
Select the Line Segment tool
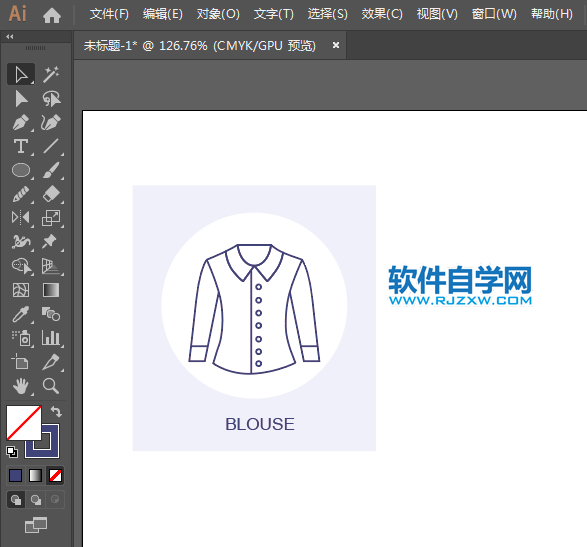[x=51, y=146]
